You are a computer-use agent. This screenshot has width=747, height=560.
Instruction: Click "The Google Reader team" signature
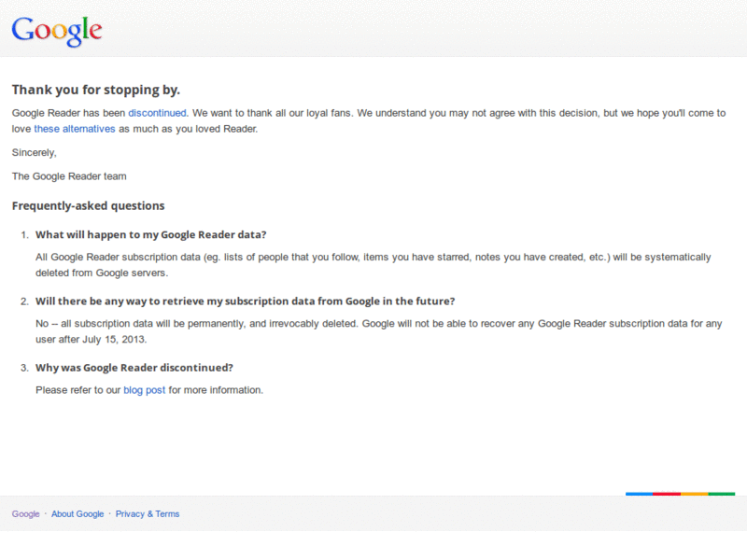point(69,176)
